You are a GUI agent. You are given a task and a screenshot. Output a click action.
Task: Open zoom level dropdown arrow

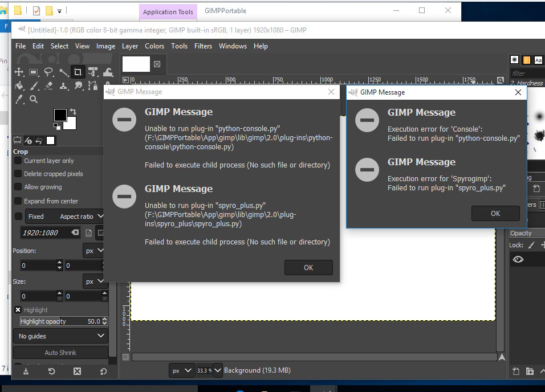(x=218, y=370)
